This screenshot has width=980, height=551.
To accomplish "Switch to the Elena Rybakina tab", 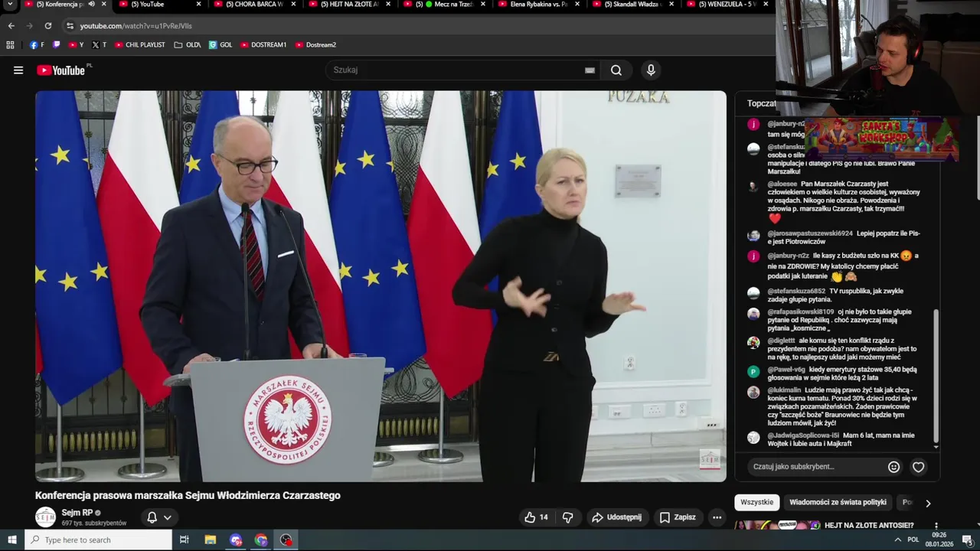I will 539,5.
